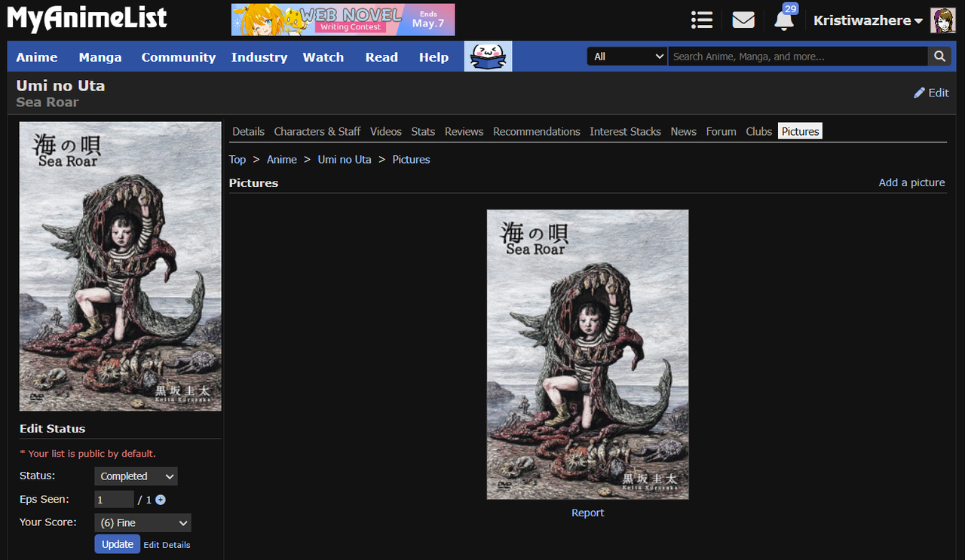Screen dimensions: 965x560
Task: Open the Watch menu
Action: [323, 57]
